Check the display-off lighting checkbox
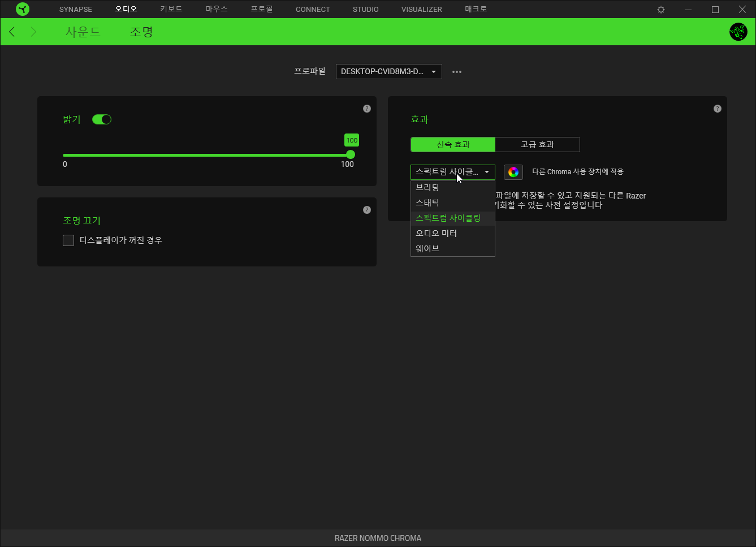Image resolution: width=756 pixels, height=547 pixels. (68, 240)
